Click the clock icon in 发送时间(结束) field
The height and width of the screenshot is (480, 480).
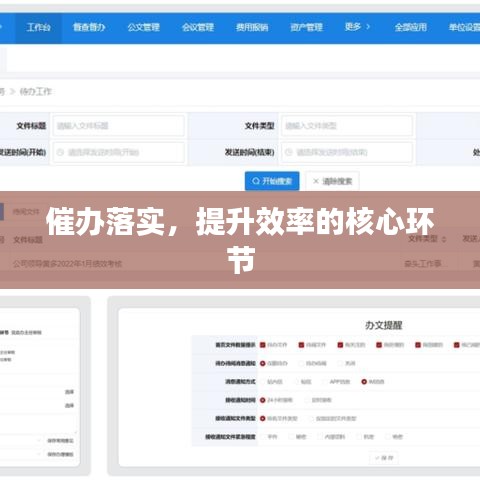point(289,152)
